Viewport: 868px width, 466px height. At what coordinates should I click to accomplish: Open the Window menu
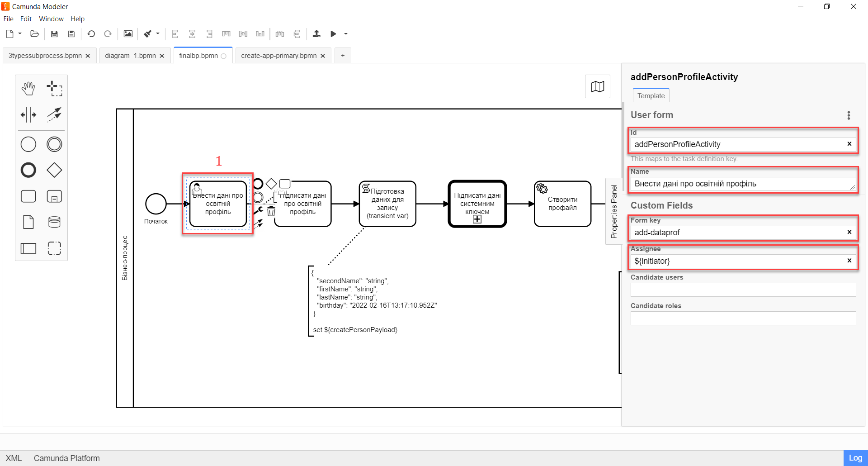tap(51, 19)
